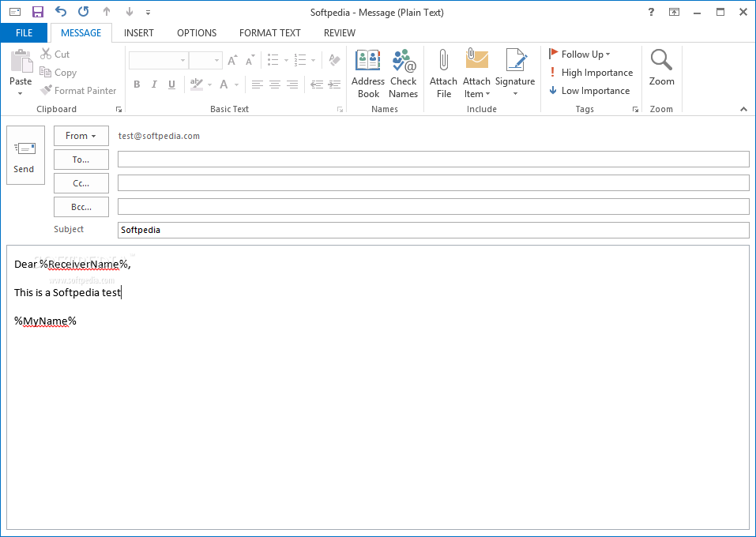The width and height of the screenshot is (756, 537).
Task: Open the font color dropdown arrow
Action: click(236, 84)
